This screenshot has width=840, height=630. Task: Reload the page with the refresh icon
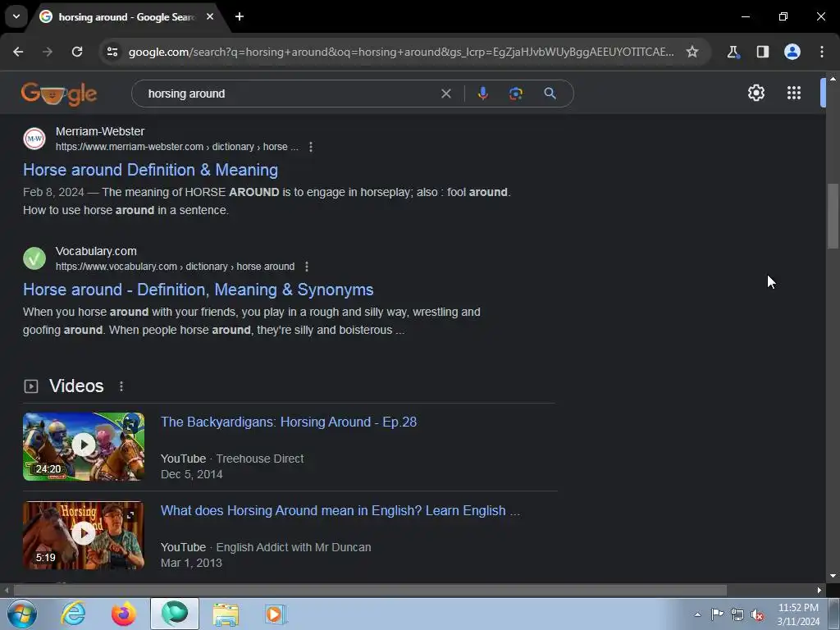pyautogui.click(x=77, y=52)
